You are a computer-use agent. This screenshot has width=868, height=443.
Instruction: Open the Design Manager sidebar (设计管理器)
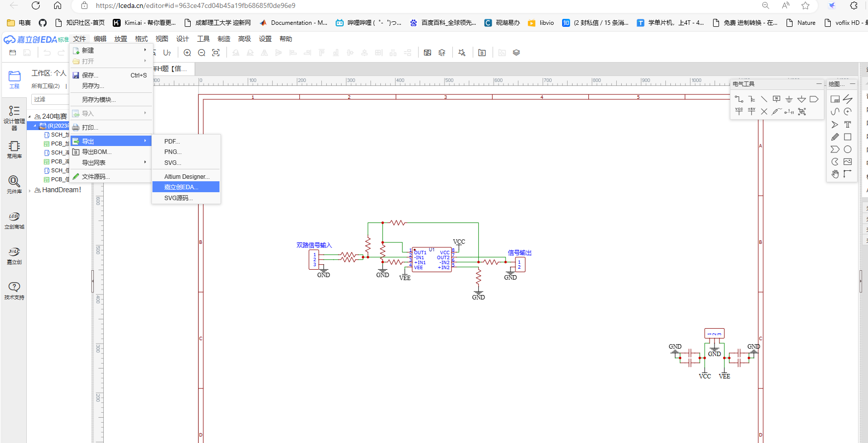[x=14, y=117]
